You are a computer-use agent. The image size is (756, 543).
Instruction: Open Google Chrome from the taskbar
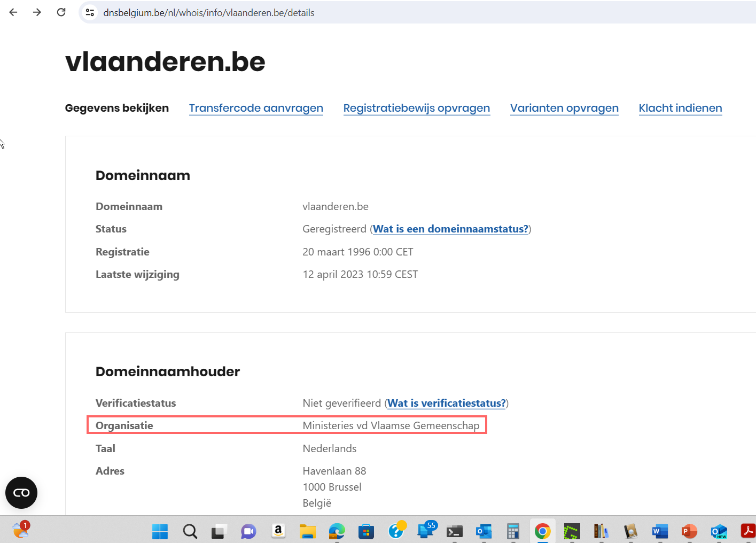(x=542, y=531)
